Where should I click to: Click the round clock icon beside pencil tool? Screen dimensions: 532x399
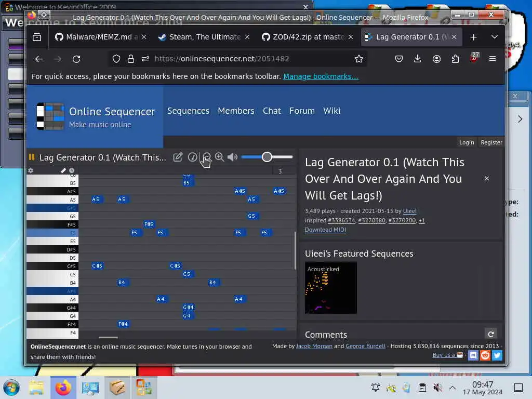pyautogui.click(x=72, y=170)
